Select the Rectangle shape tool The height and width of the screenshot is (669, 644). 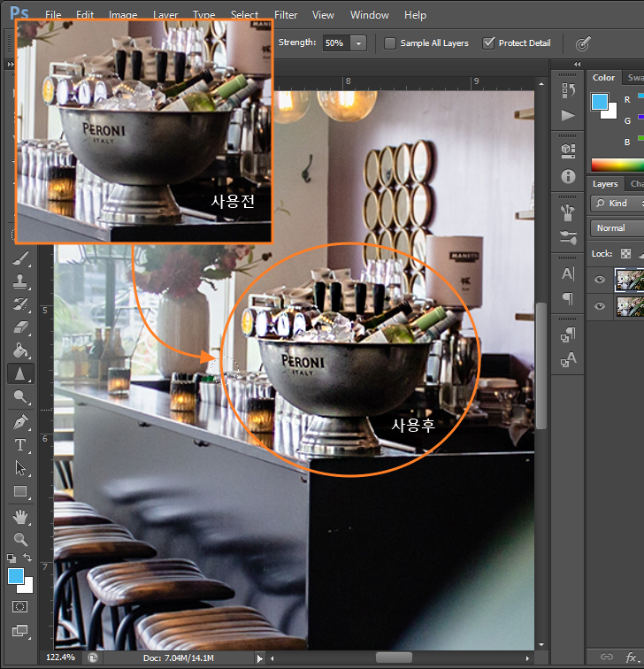click(20, 491)
